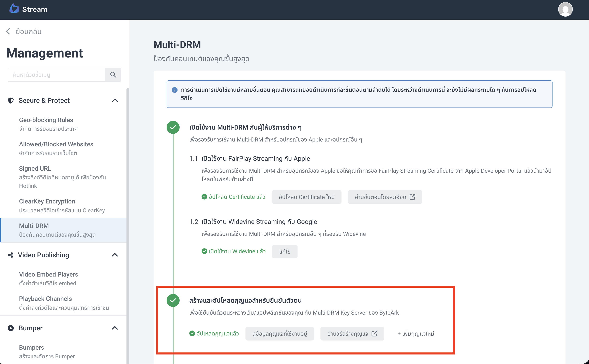
Task: Click heading 1.1 เปิดใช้งาน FairPlay Streaming กับ Apple
Action: (250, 158)
